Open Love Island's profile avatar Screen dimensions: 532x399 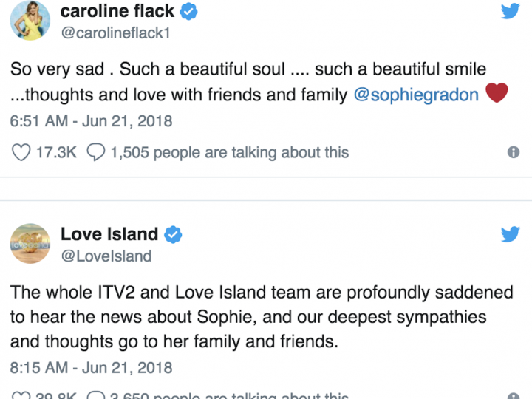tap(30, 244)
